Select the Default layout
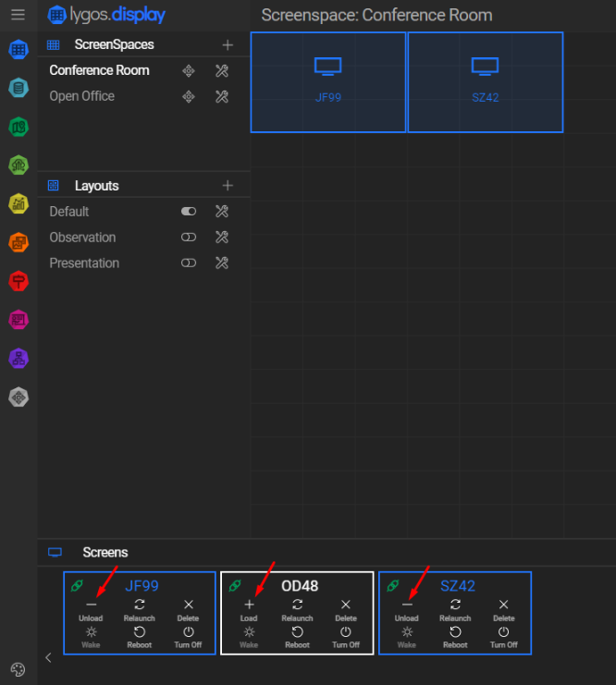The image size is (616, 685). pyautogui.click(x=69, y=212)
